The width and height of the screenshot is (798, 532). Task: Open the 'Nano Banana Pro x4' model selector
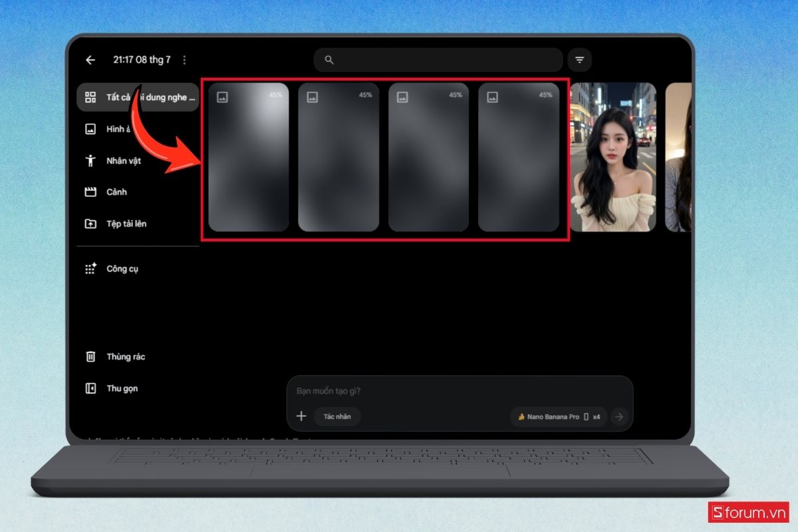click(559, 417)
